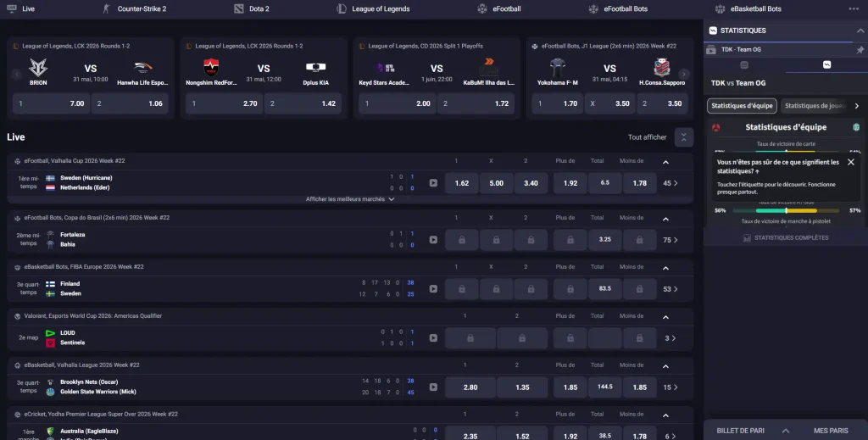Collapse the STATISTIQUES panel

click(860, 31)
